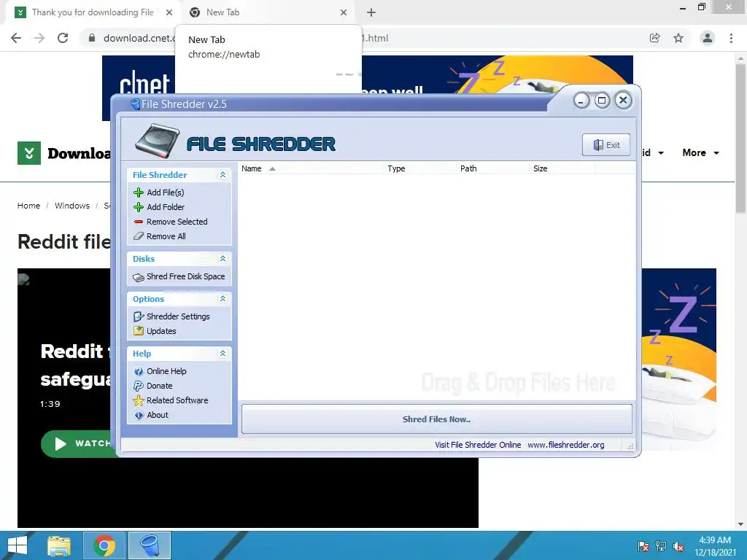Image resolution: width=747 pixels, height=560 pixels.
Task: Click the Add File(s) green plus icon
Action: (139, 192)
